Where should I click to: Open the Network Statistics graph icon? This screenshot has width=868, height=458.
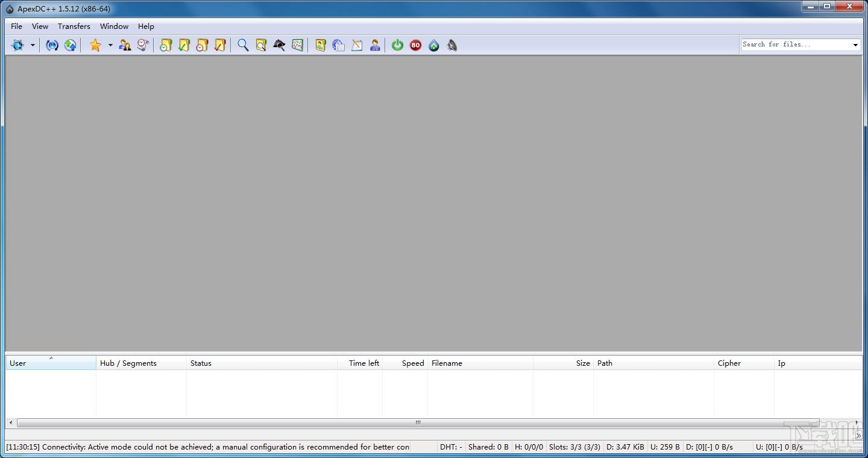tap(297, 45)
